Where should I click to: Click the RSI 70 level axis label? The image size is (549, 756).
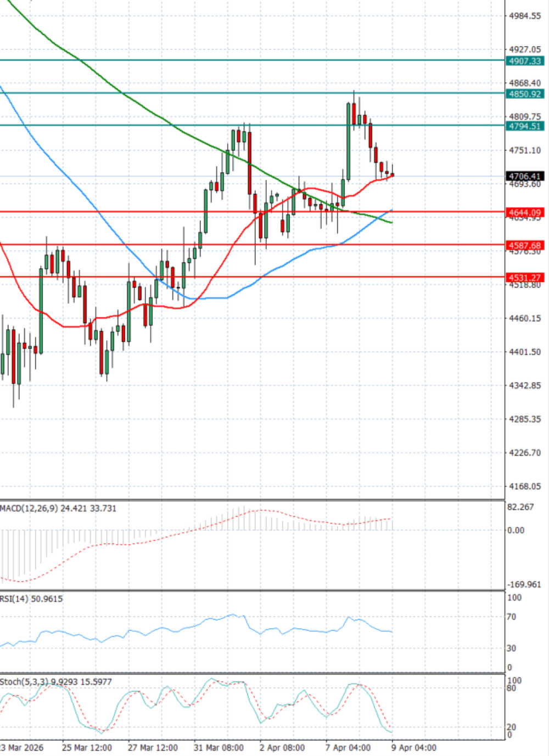click(x=512, y=617)
